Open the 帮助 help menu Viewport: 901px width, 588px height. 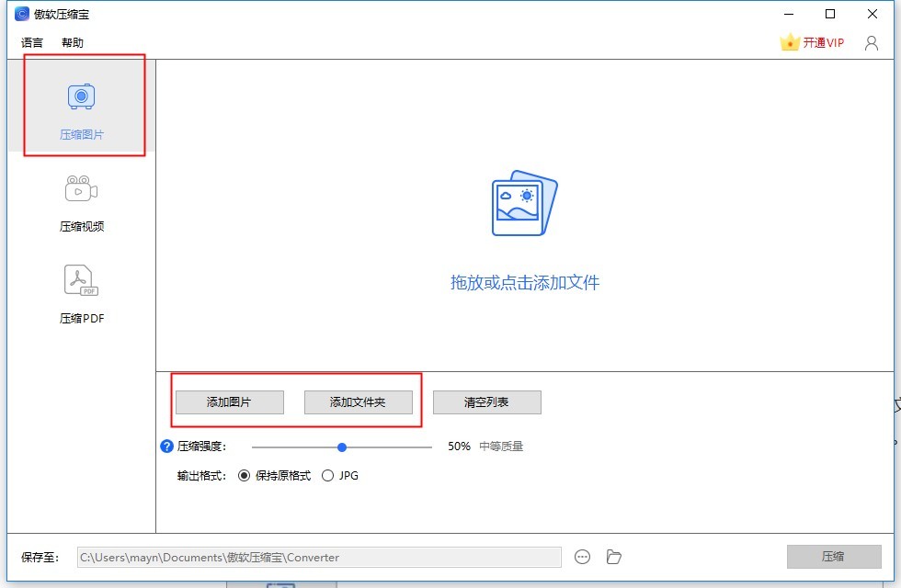point(72,42)
